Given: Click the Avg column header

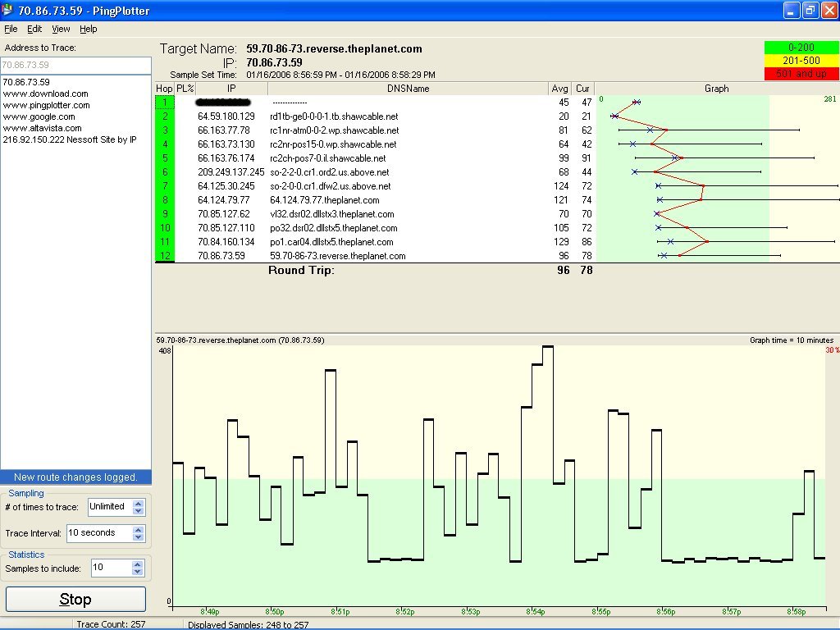Looking at the screenshot, I should pos(560,89).
